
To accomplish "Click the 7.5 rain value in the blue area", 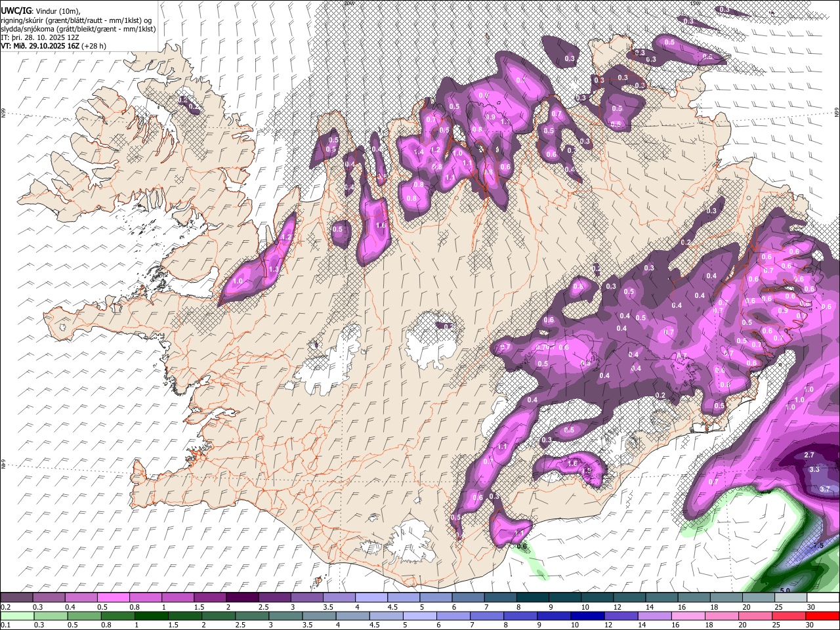I will point(818,545).
